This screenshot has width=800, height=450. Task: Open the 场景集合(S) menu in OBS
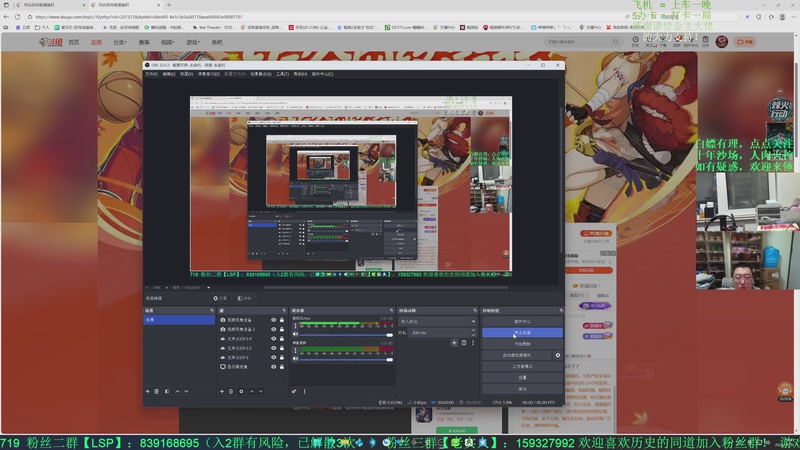point(260,74)
